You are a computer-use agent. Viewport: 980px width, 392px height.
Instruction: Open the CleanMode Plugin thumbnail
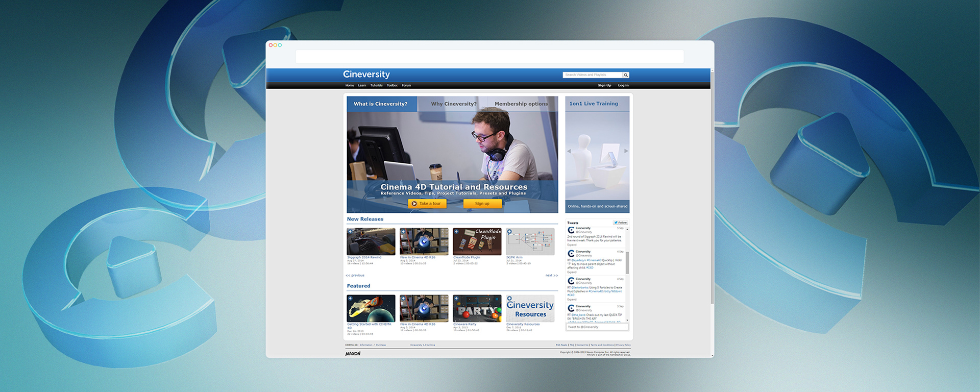coord(477,242)
